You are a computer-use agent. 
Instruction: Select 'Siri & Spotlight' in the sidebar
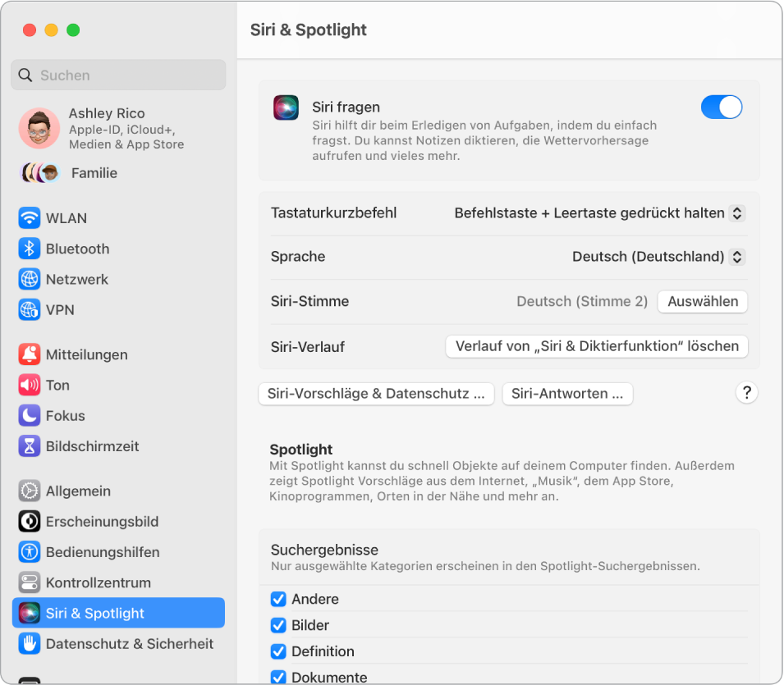click(118, 613)
